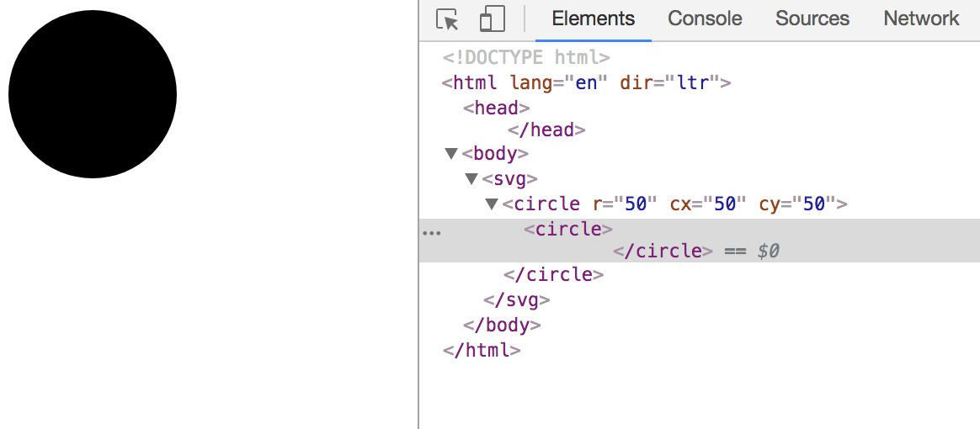Collapse the svg element node
The height and width of the screenshot is (429, 980).
point(471,179)
